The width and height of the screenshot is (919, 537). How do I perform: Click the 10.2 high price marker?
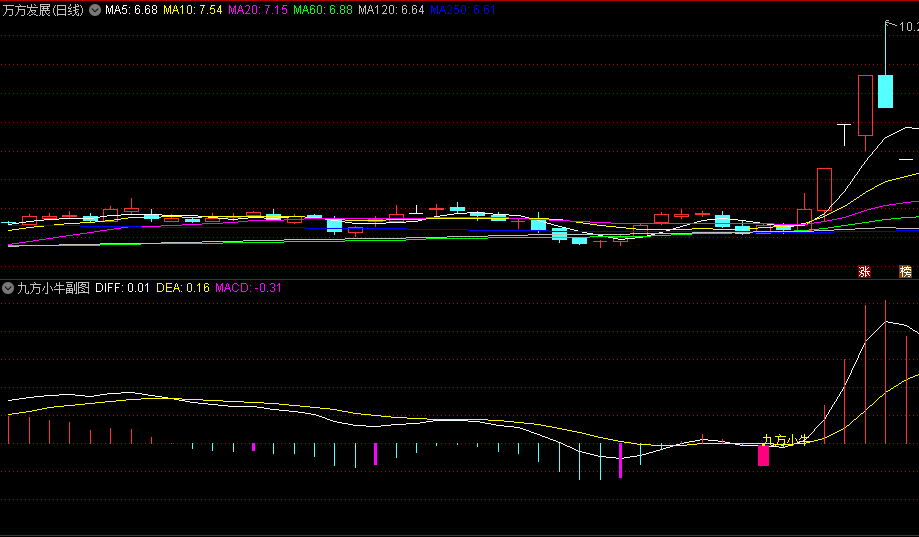[907, 28]
